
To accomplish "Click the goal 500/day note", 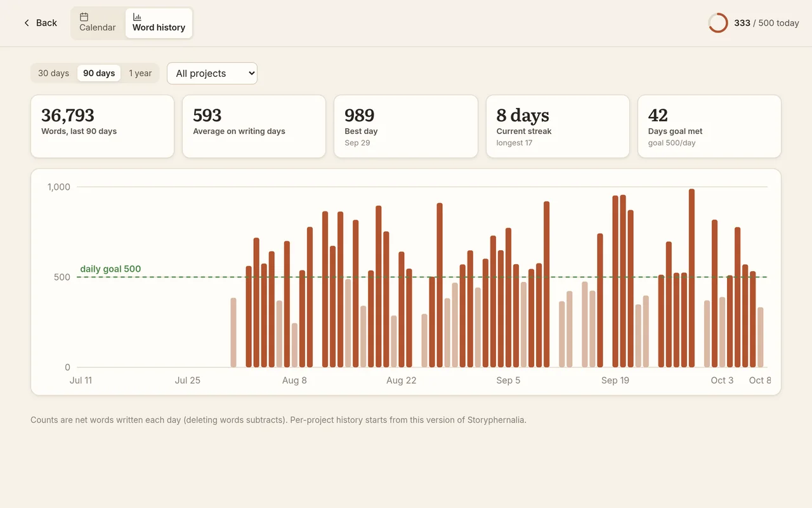I will 672,143.
